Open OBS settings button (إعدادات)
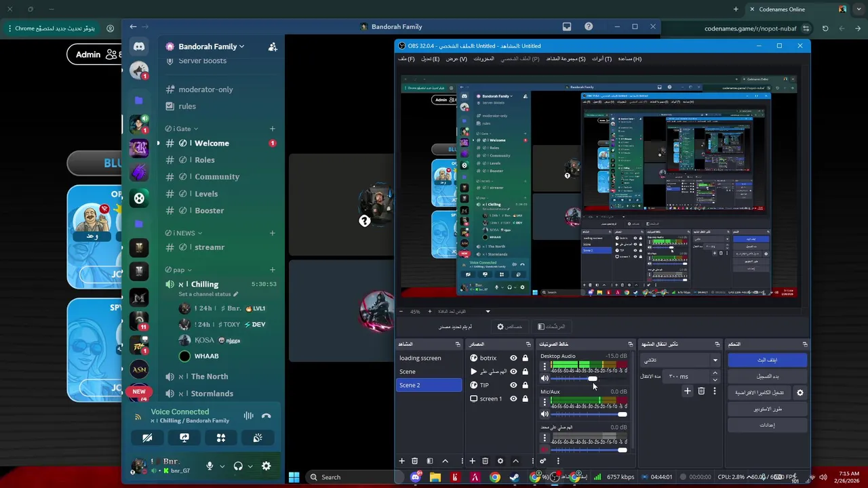This screenshot has height=488, width=868. pos(767,425)
